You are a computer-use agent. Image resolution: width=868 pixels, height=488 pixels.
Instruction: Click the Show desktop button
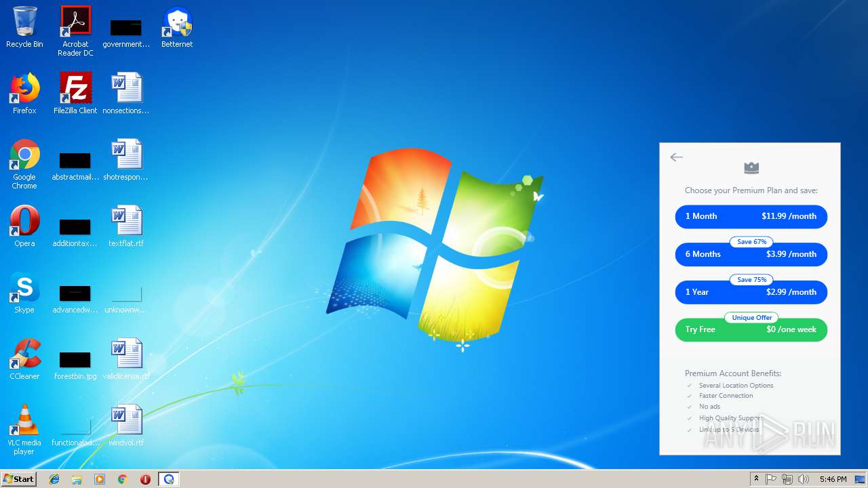(861, 479)
